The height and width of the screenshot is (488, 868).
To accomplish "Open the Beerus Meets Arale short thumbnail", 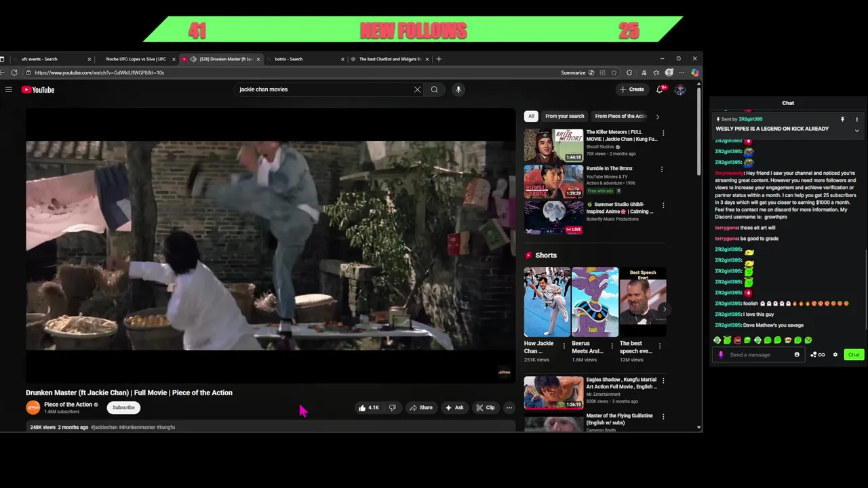I will 595,302.
